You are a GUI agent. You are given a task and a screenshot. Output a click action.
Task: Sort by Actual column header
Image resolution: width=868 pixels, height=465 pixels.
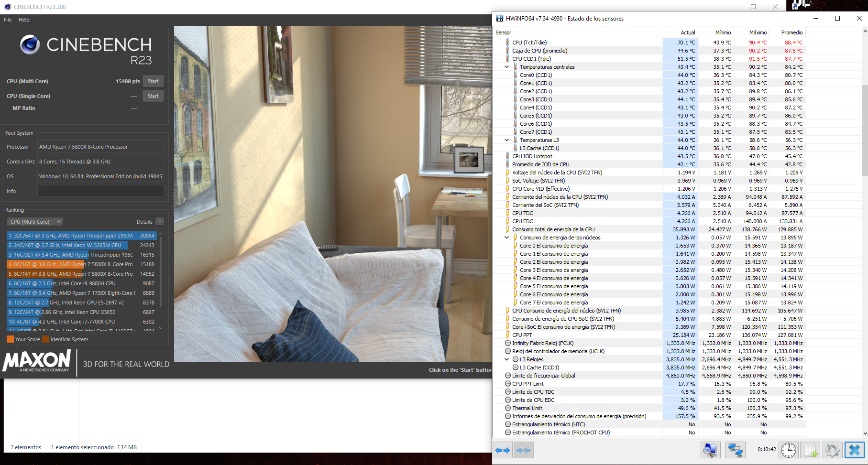(680, 32)
